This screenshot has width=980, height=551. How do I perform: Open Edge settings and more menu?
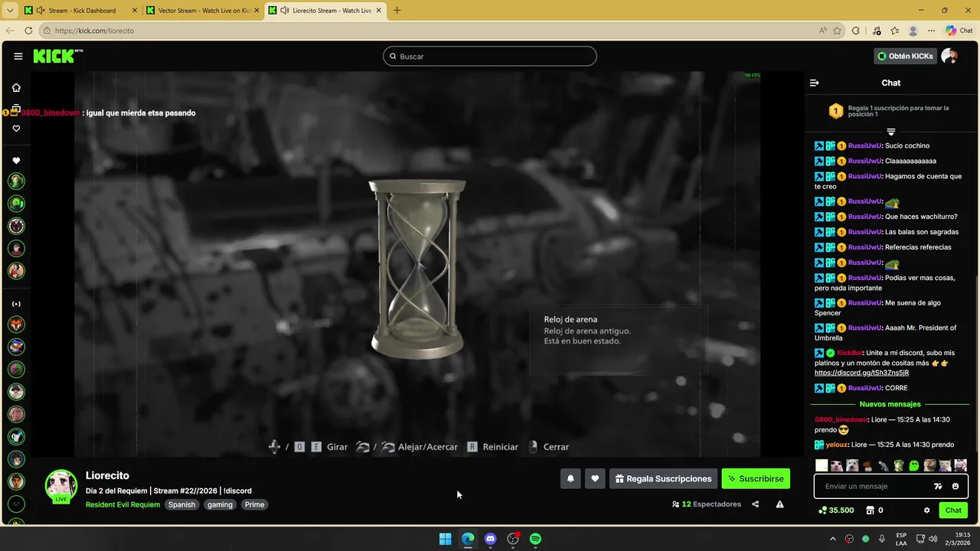931,31
